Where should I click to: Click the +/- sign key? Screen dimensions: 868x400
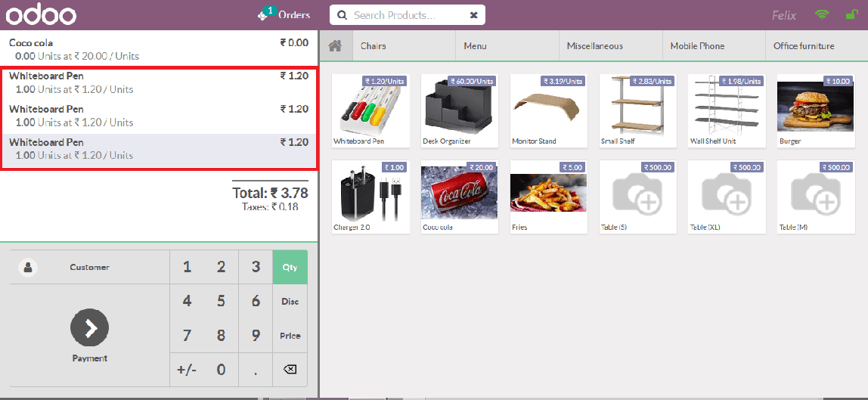click(x=187, y=370)
